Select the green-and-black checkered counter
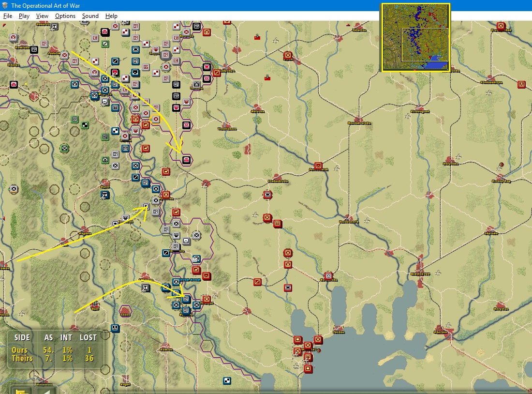The width and height of the screenshot is (532, 394). (85, 125)
